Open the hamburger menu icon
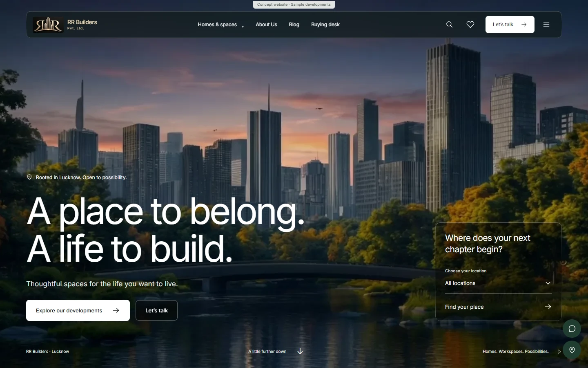Screen dimensions: 588x368 [546, 25]
